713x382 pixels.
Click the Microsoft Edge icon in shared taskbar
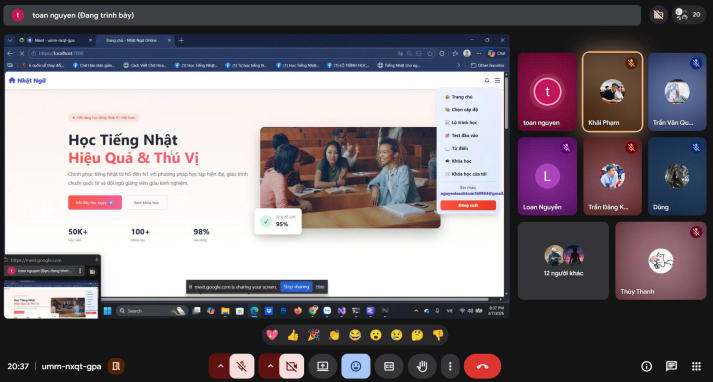pos(254,311)
